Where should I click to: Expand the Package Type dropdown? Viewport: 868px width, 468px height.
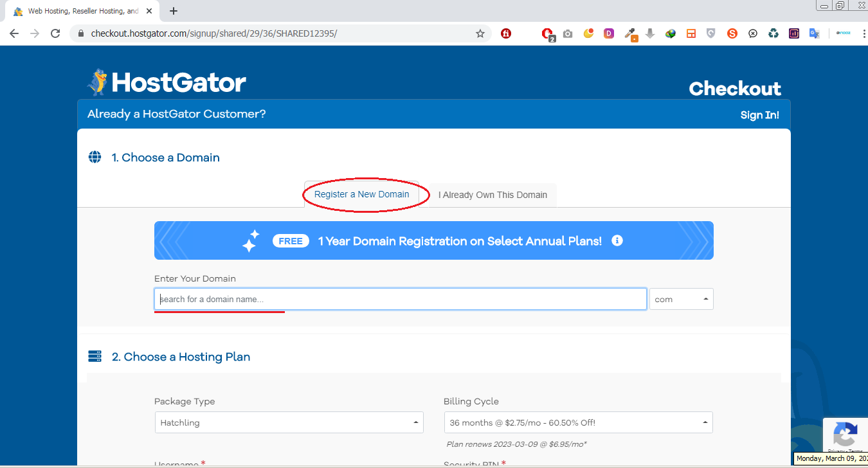[x=289, y=422]
